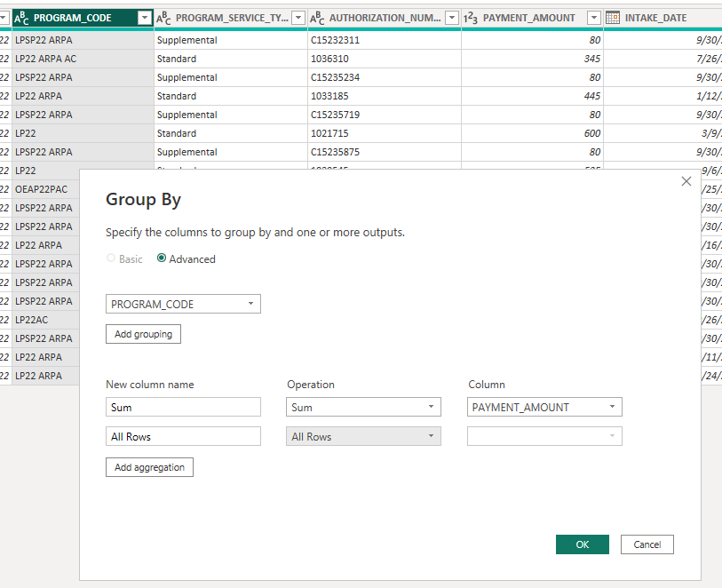The width and height of the screenshot is (722, 588).
Task: Click the intake date cell 7/26
Action: pos(663,59)
